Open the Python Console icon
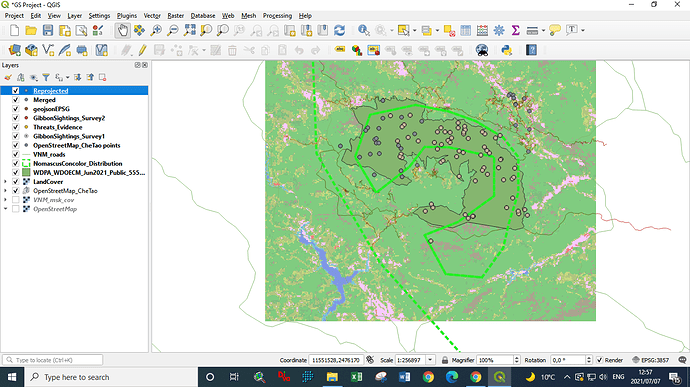 click(506, 50)
